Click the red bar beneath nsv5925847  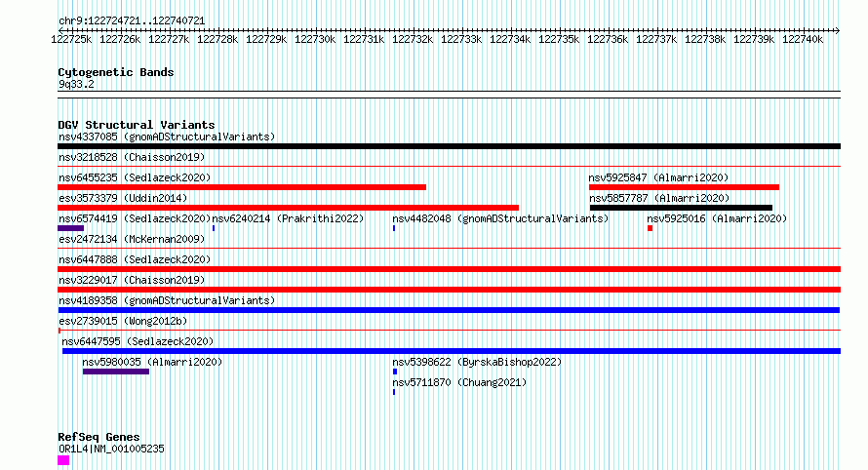click(x=685, y=187)
